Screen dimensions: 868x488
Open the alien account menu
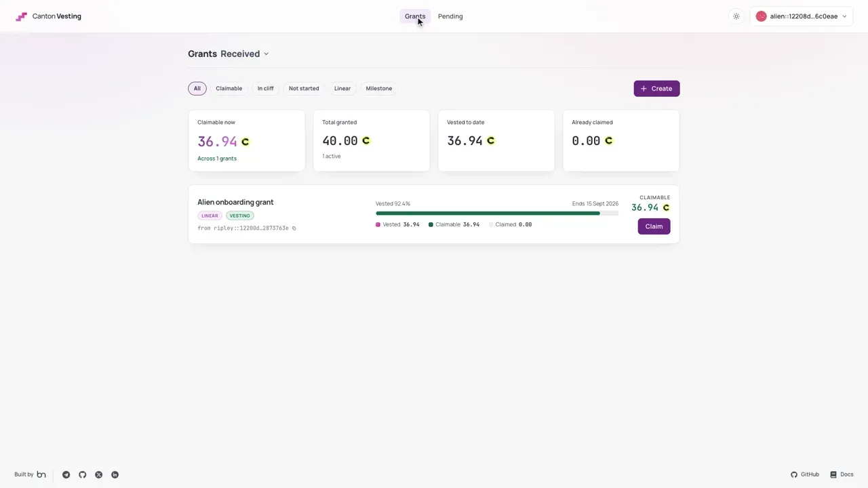(802, 16)
